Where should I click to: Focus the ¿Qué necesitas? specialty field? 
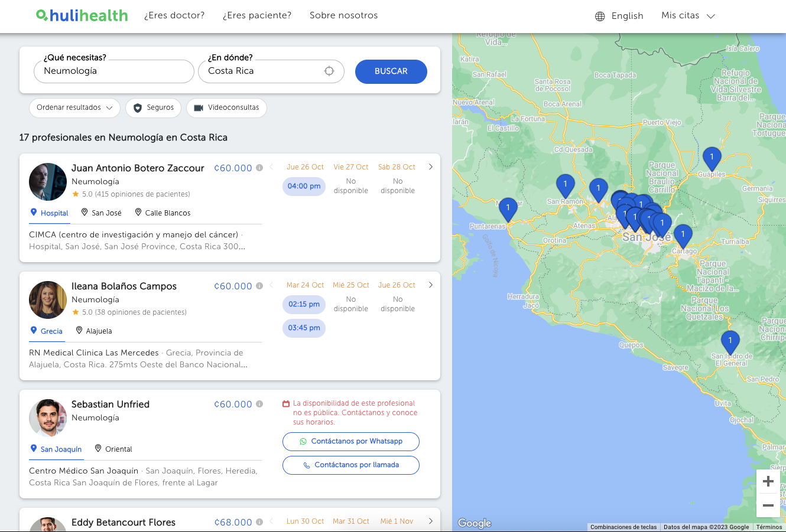114,71
